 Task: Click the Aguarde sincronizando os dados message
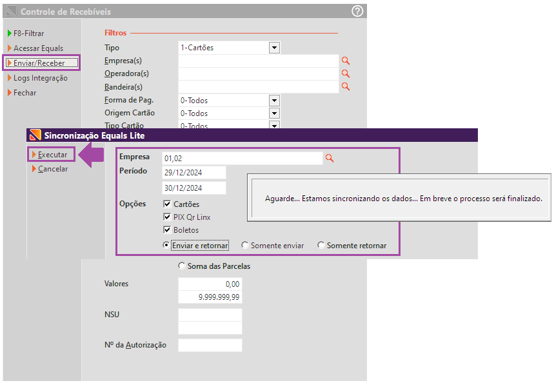pyautogui.click(x=404, y=199)
